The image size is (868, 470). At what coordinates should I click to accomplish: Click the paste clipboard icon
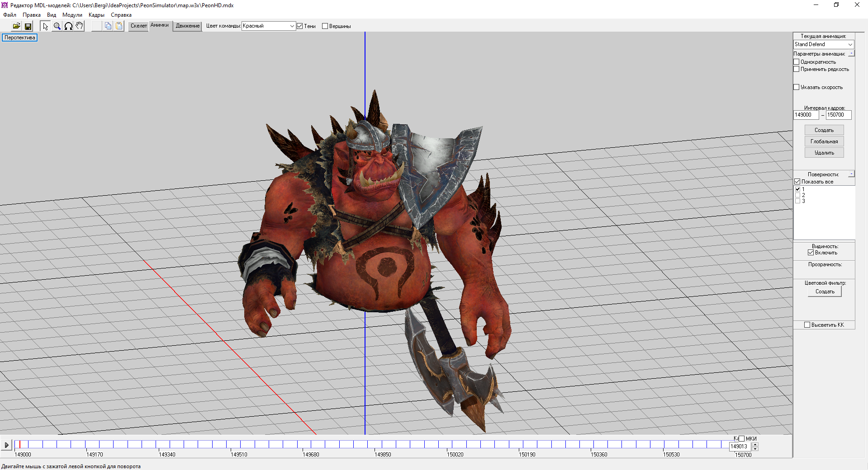(x=119, y=26)
